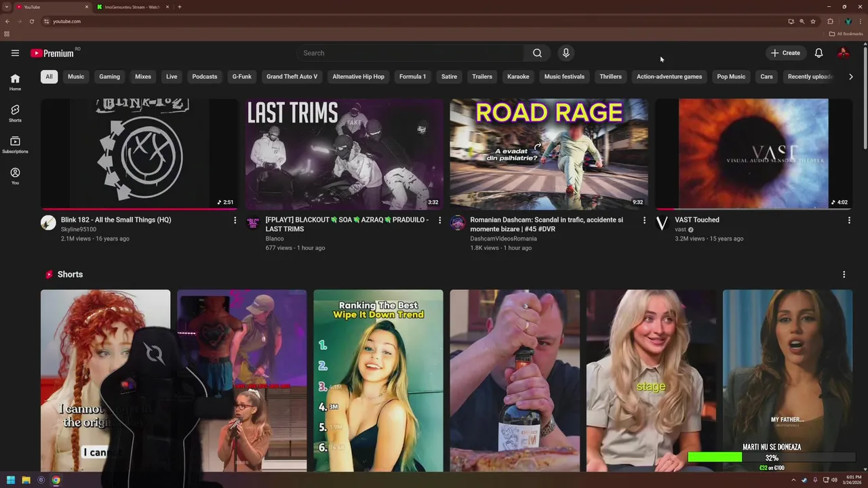Viewport: 868px width, 488px height.
Task: Open options for Blink 182 video
Action: coord(235,220)
